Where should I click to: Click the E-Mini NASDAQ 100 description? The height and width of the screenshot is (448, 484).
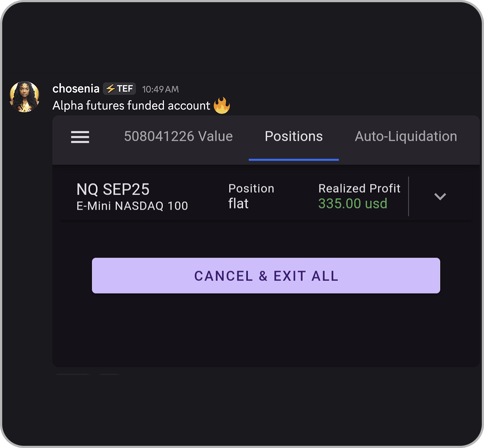[132, 206]
